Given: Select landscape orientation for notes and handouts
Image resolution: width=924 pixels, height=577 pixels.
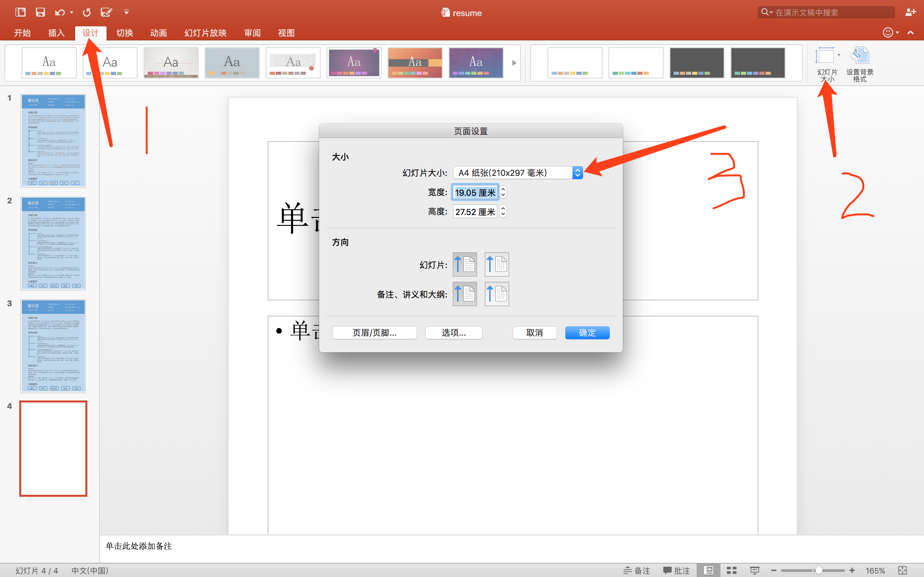Looking at the screenshot, I should click(x=497, y=294).
